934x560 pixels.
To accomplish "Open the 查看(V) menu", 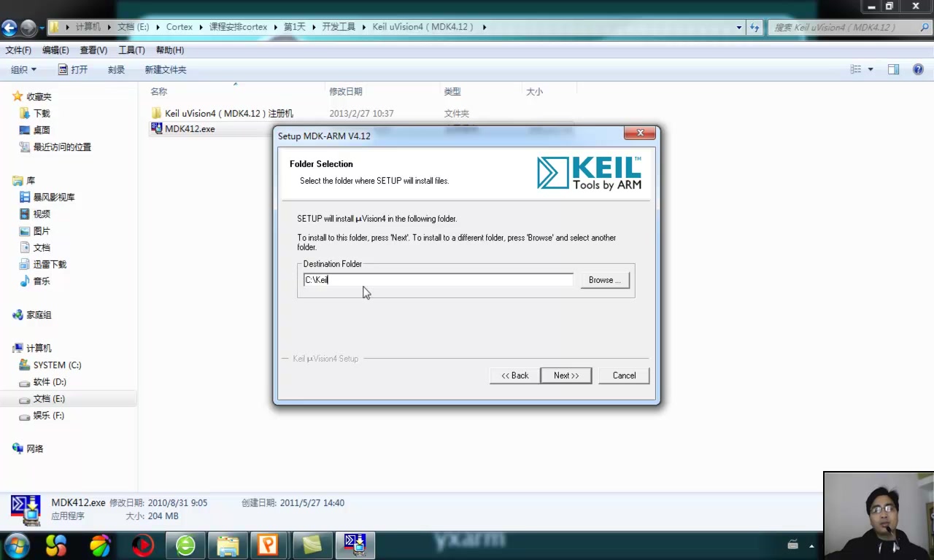I will point(93,50).
